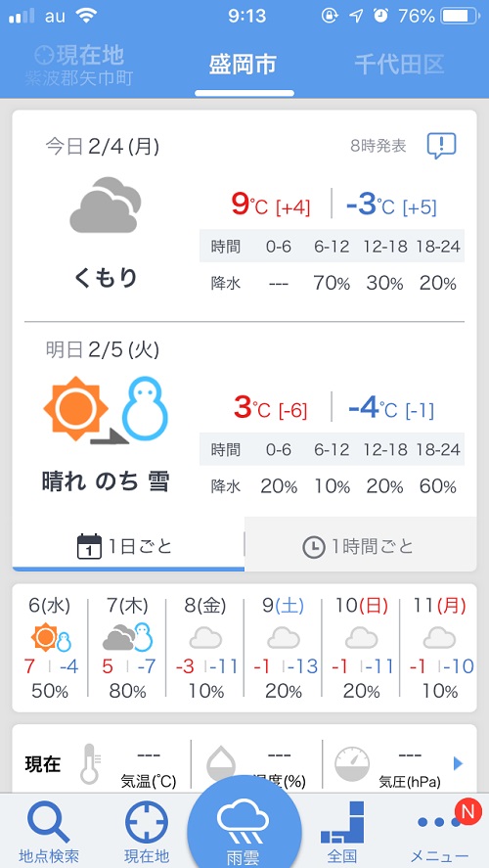The height and width of the screenshot is (868, 489).
Task: Tap today's cloudy weather icon
Action: (105, 205)
